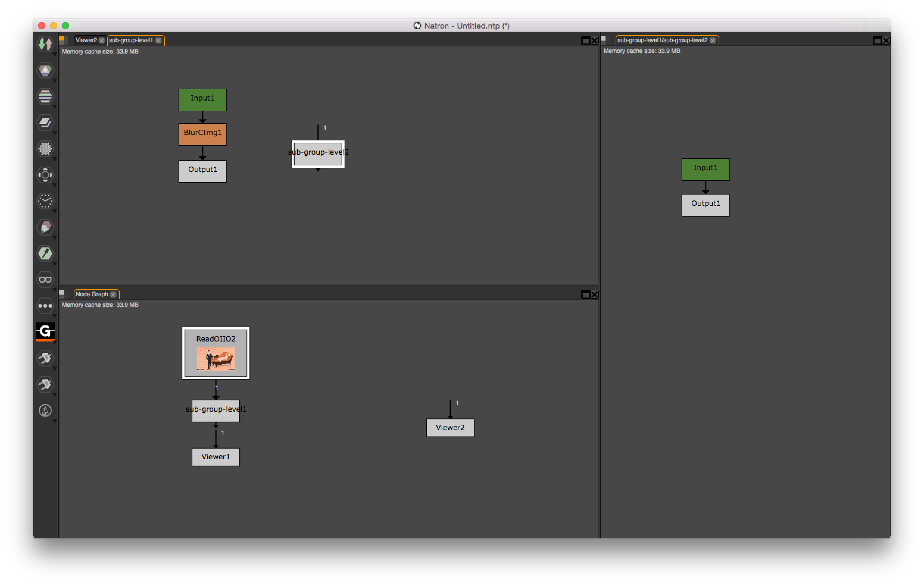
Task: Open the Filter nodes honeycomb icon
Action: point(45,149)
